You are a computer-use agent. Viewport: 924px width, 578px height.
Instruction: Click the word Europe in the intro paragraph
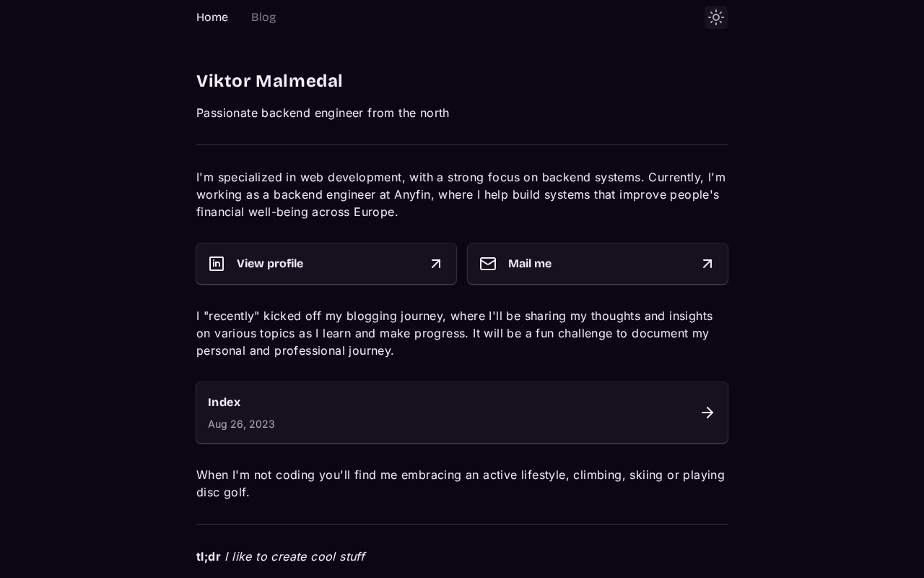pyautogui.click(x=375, y=212)
